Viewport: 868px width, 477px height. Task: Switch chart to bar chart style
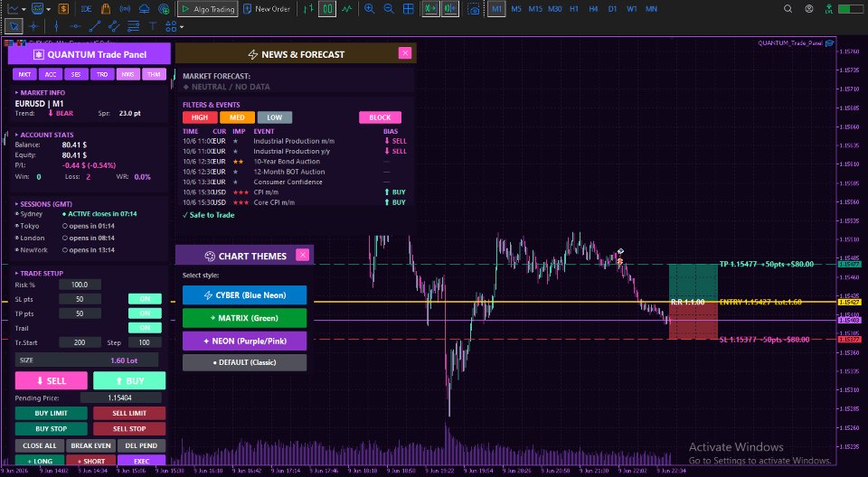308,9
